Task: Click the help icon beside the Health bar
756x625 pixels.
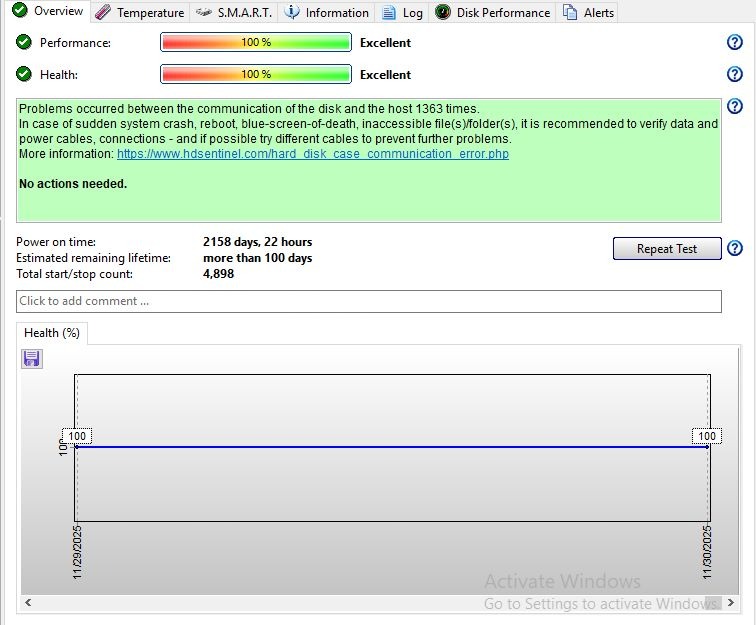Action: 735,74
